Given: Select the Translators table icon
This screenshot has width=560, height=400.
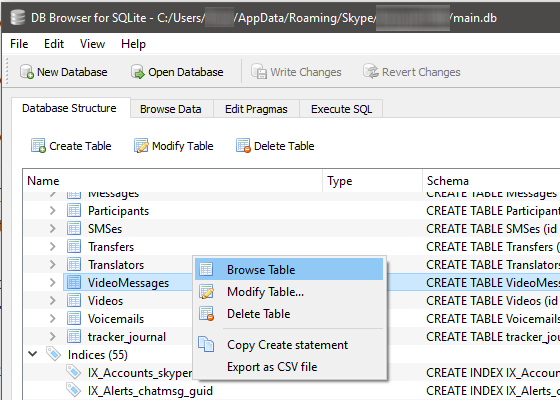Looking at the screenshot, I should pyautogui.click(x=74, y=264).
